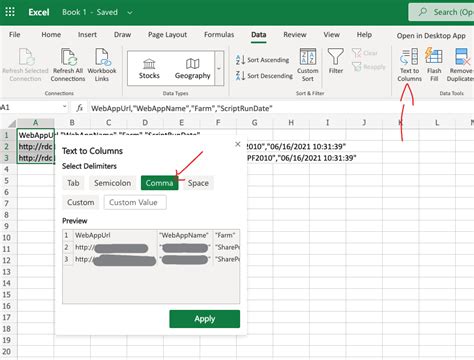Screen dimensions: 474x360
Task: Select the Stocks data type
Action: (149, 69)
